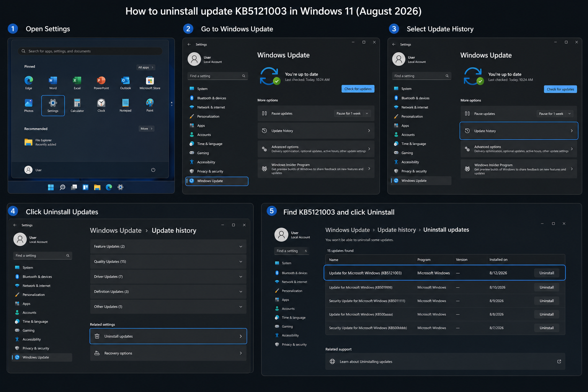Launch Word from the pinned apps
The height and width of the screenshot is (392, 588).
pyautogui.click(x=53, y=82)
